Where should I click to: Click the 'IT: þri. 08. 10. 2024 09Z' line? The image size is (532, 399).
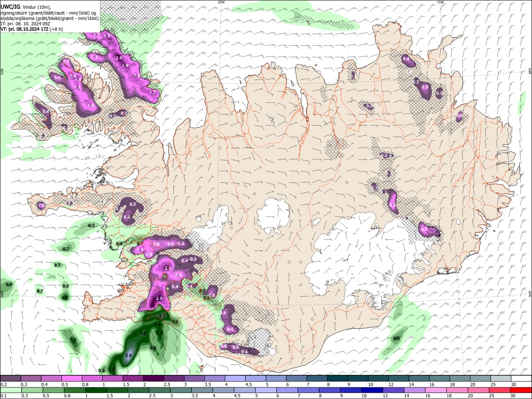[25, 24]
